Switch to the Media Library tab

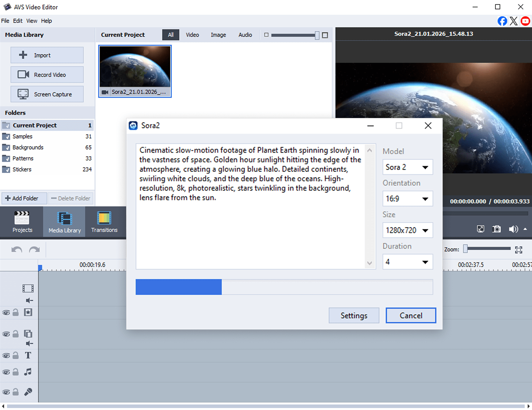tap(65, 222)
